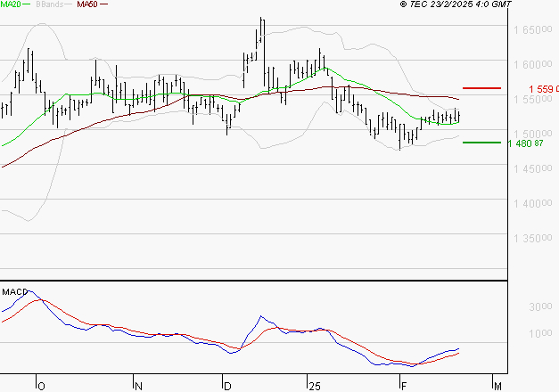
Task: Click the dark red MA50 legend line swatch
Action: tap(103, 4)
